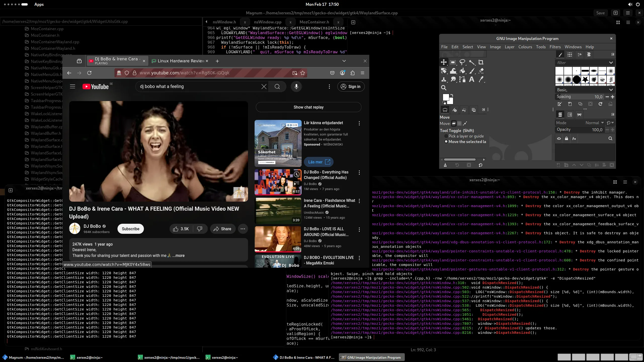Select the Move tool in GIMP toolbox

click(444, 62)
